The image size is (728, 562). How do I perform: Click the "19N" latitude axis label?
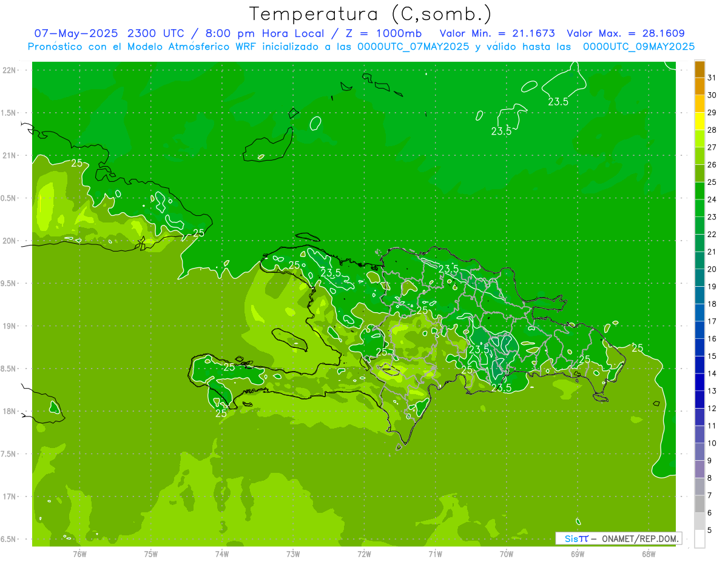10,326
